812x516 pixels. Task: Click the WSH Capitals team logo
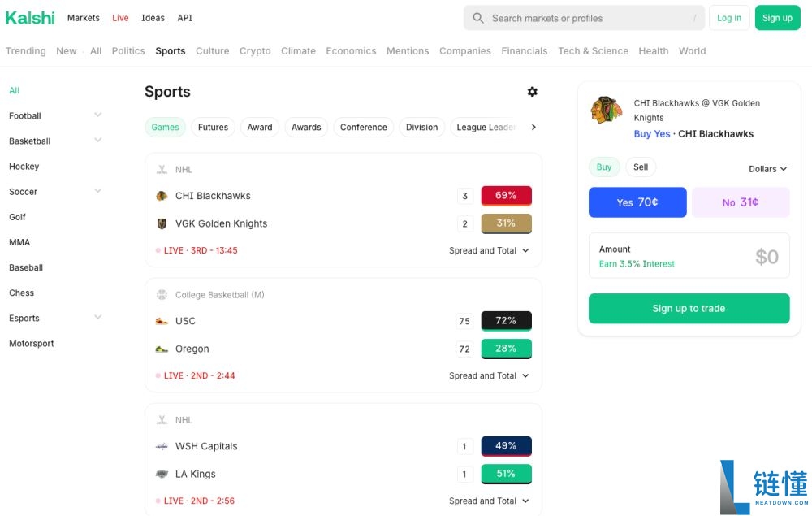(x=162, y=447)
